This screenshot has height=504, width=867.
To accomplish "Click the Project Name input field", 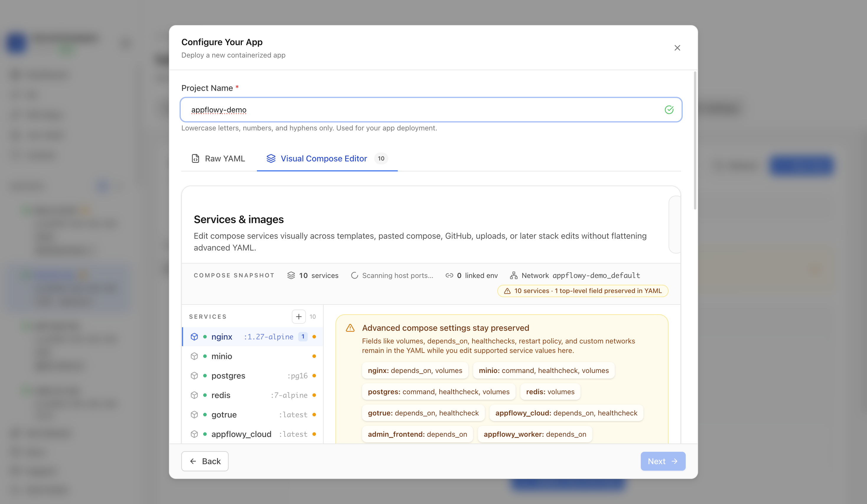I will tap(431, 110).
